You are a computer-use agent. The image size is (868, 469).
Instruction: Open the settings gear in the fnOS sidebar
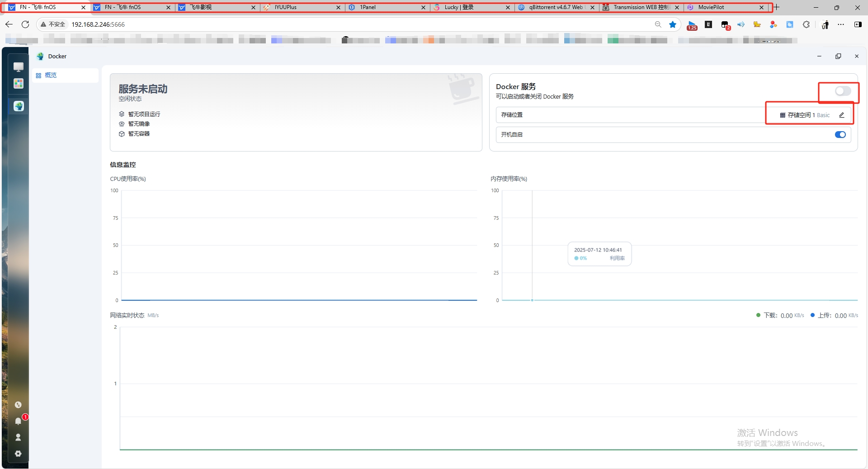tap(18, 454)
